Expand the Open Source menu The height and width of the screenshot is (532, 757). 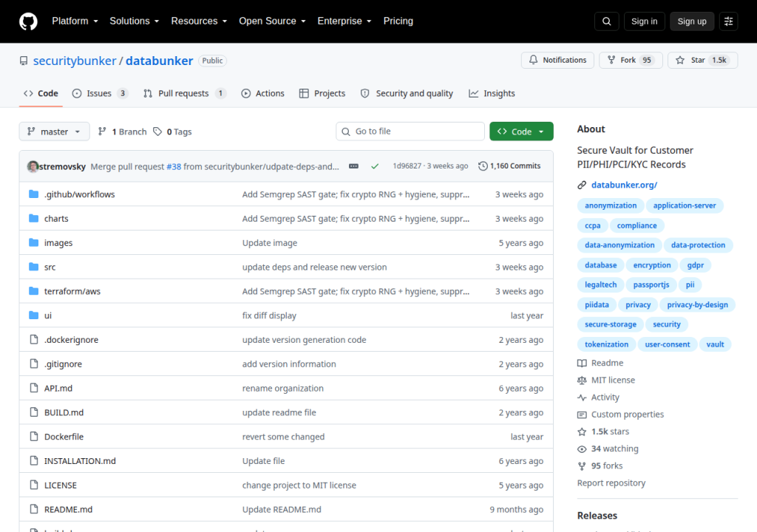pos(272,21)
